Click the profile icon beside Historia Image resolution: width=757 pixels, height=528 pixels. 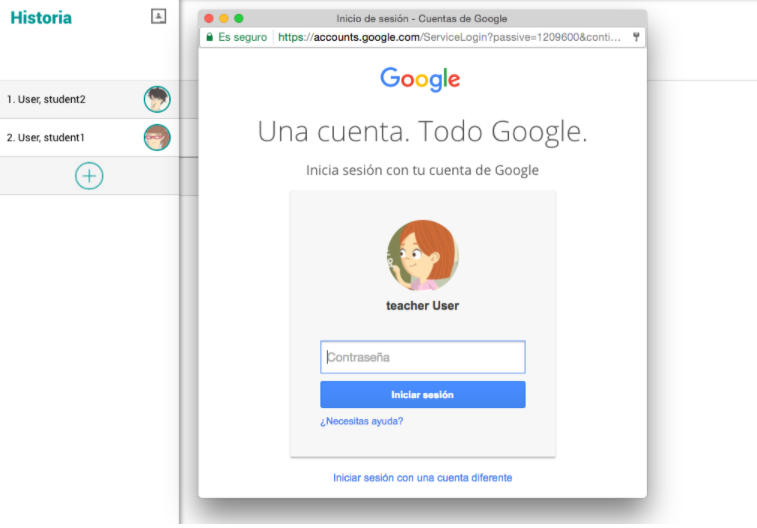click(158, 16)
